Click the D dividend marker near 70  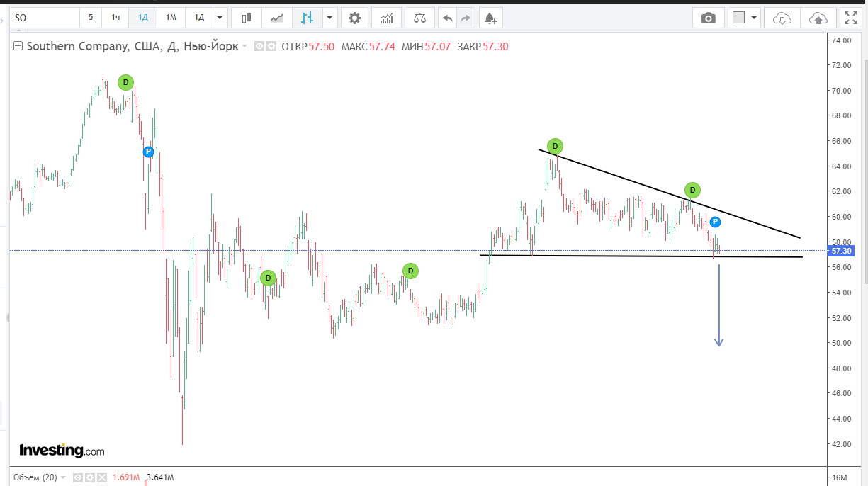125,82
